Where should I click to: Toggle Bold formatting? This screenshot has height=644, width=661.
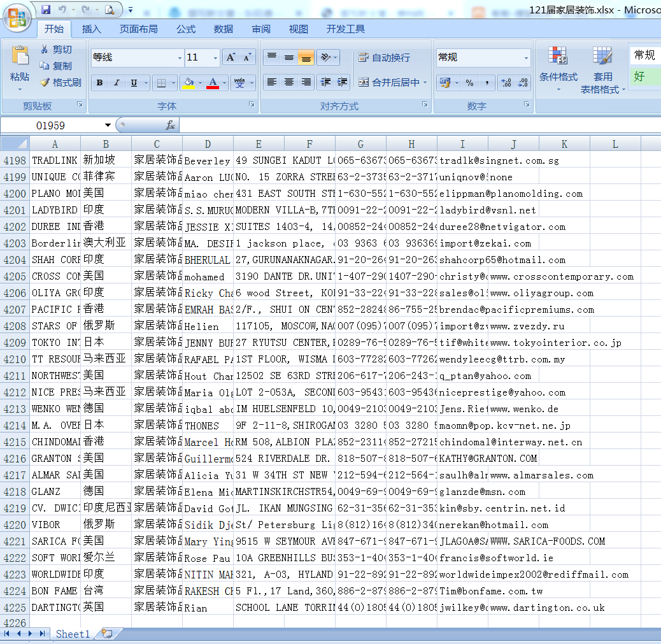point(100,83)
